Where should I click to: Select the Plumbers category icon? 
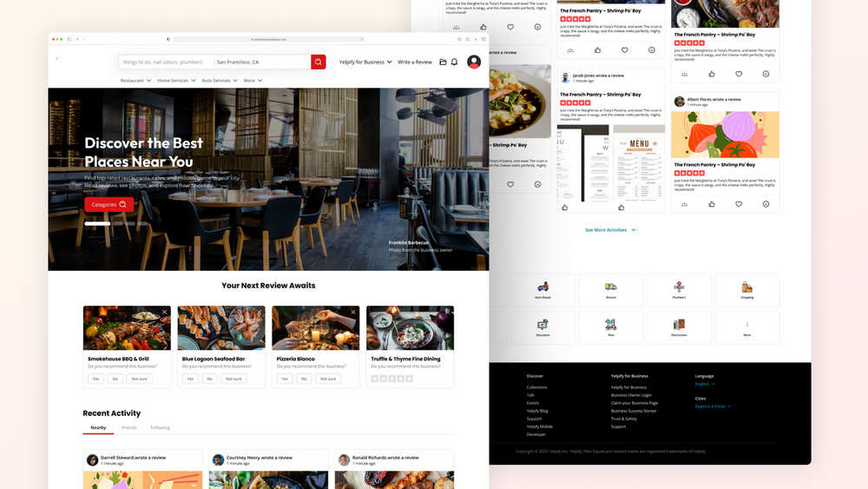coord(679,287)
